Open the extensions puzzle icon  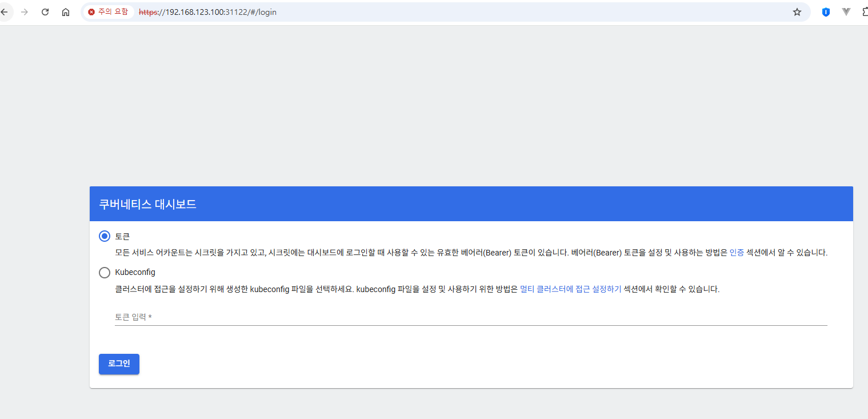[864, 12]
